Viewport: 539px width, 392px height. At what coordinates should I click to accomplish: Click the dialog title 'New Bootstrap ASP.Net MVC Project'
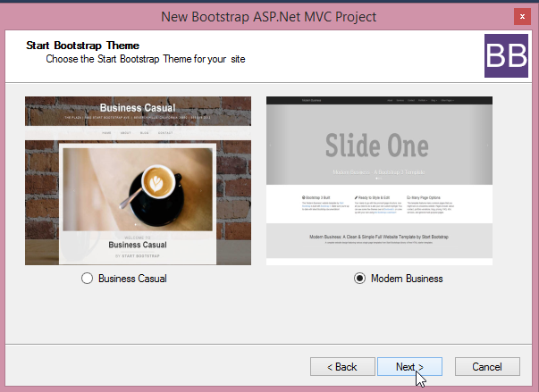[269, 17]
